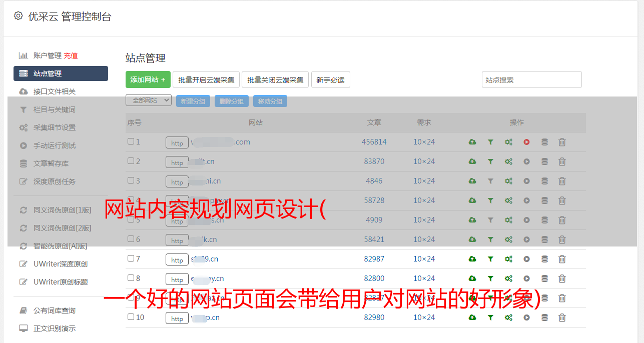
Task: Open the database icon for the 83870-article site
Action: pos(544,161)
